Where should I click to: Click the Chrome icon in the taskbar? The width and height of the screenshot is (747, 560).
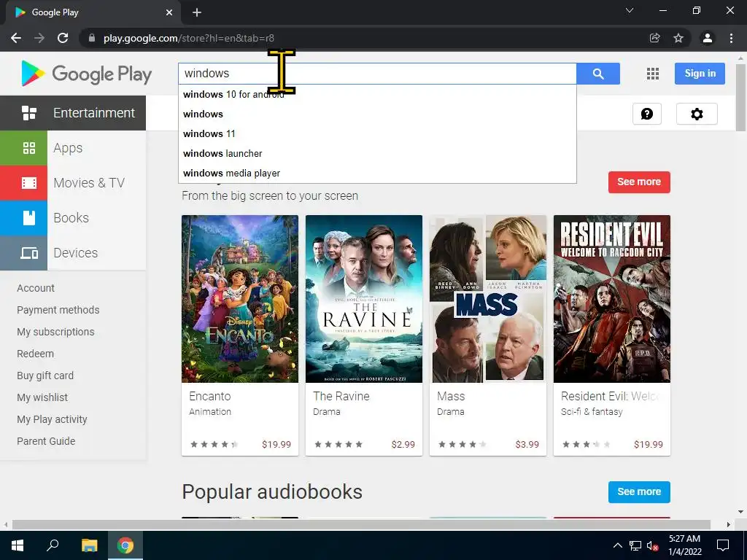tap(125, 545)
